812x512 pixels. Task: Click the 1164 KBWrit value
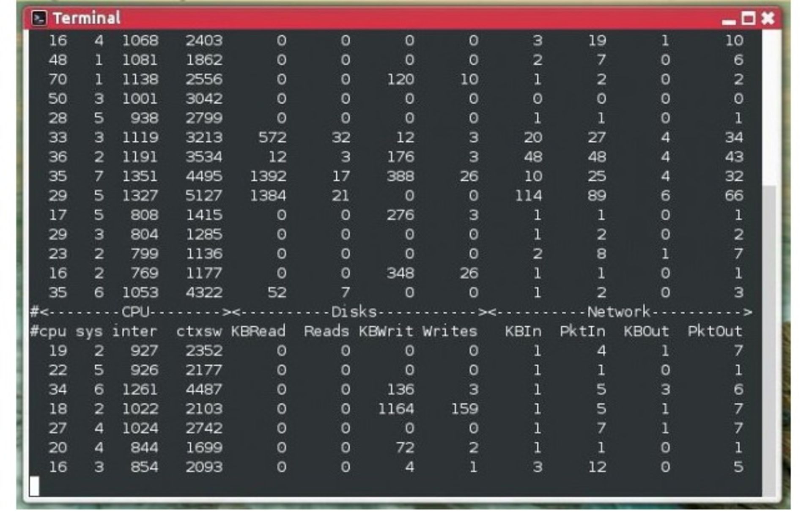tap(396, 409)
